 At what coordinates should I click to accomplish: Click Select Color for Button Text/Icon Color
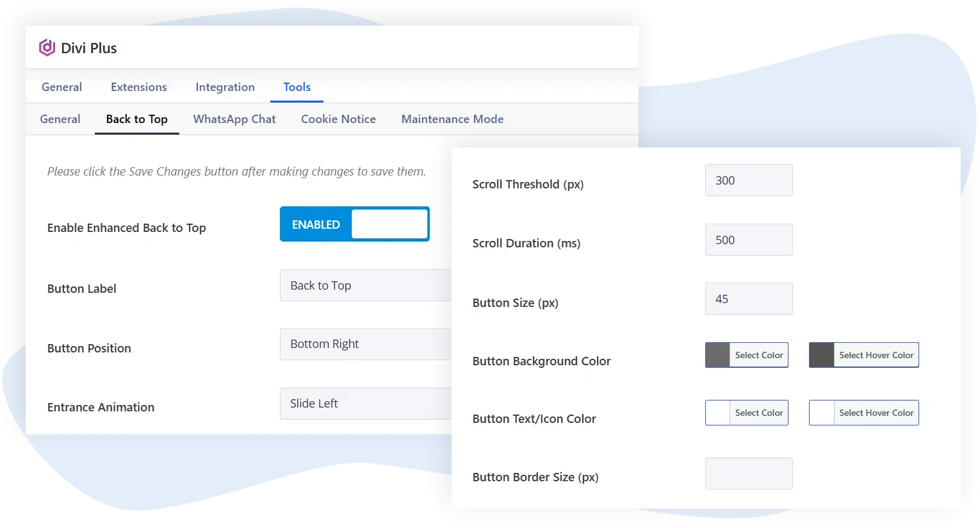click(x=759, y=413)
